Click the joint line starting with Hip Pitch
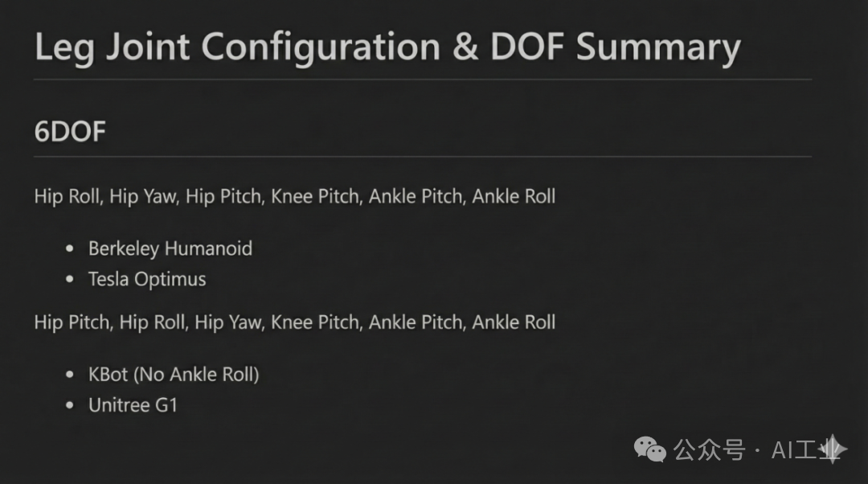Screen dimensions: 868x484 pyautogui.click(x=294, y=322)
